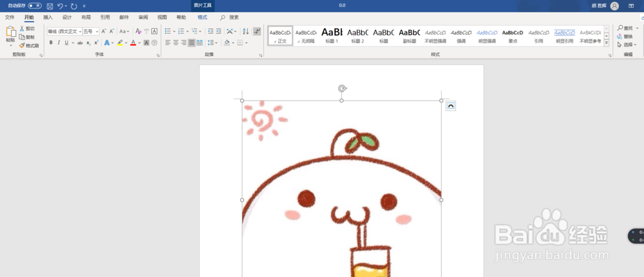644x277 pixels.
Task: Click the Distributed alignment icon
Action: [x=200, y=43]
